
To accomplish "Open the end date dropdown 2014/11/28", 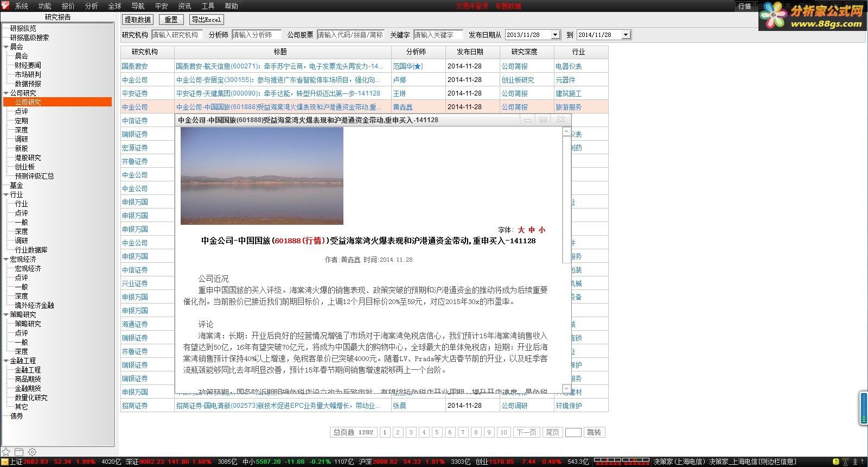I will pos(626,35).
